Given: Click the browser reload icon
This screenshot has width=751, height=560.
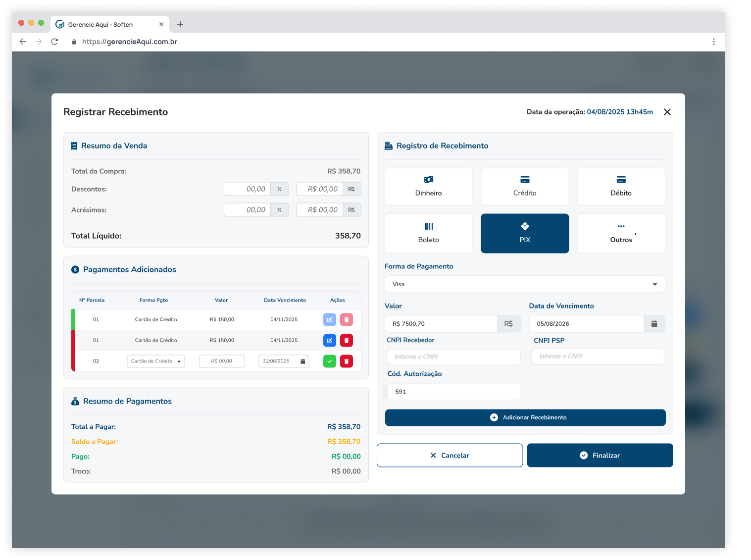Looking at the screenshot, I should pyautogui.click(x=54, y=42).
